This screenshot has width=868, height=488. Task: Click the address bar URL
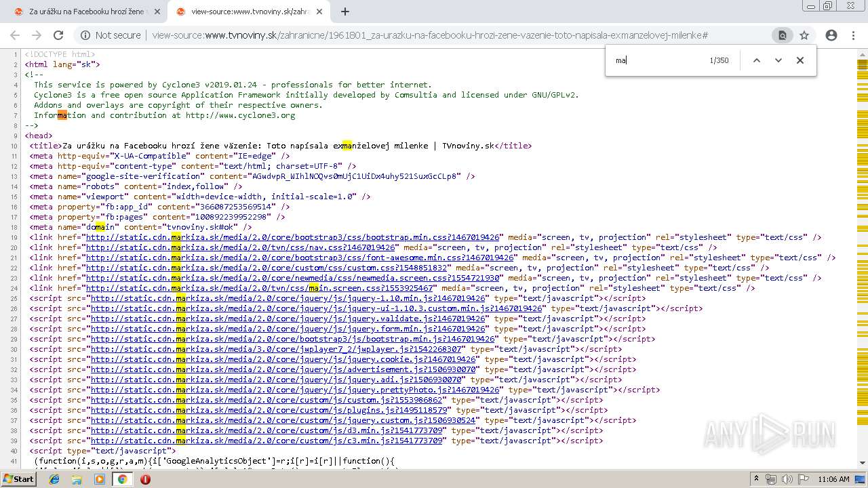430,35
